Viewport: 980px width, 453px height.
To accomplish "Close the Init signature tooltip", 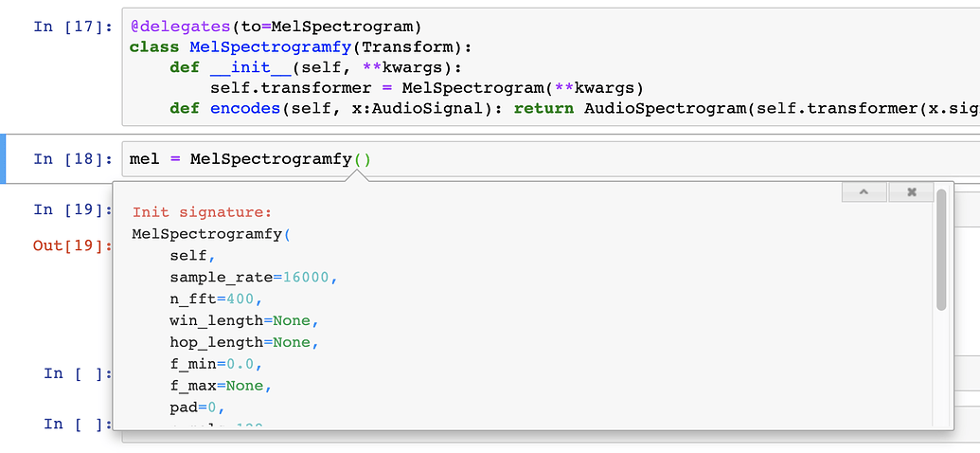I will (911, 192).
